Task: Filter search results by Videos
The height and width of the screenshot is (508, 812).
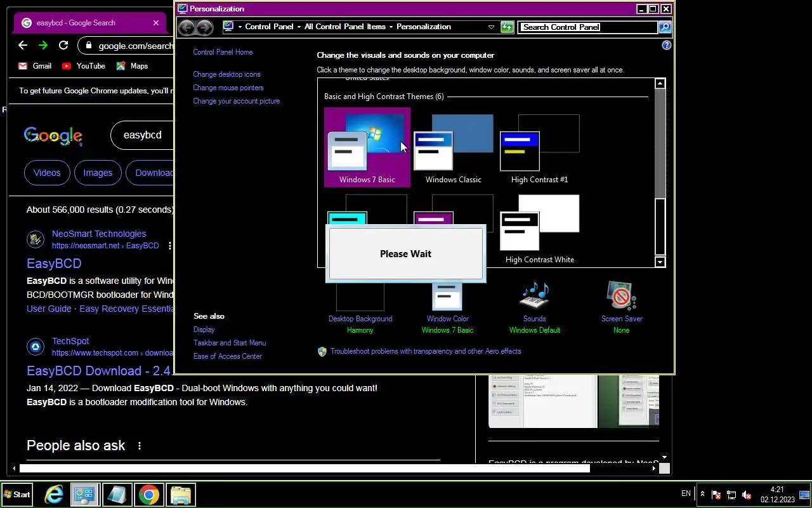Action: 47,173
